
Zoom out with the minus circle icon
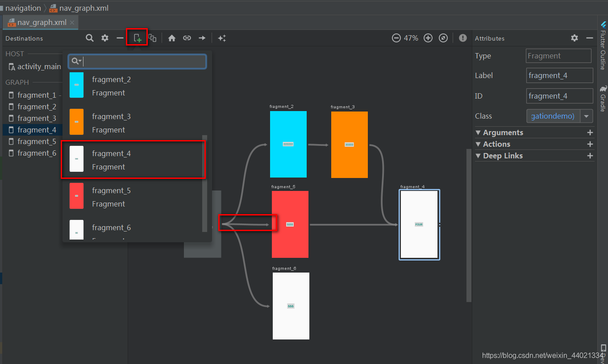(x=396, y=38)
